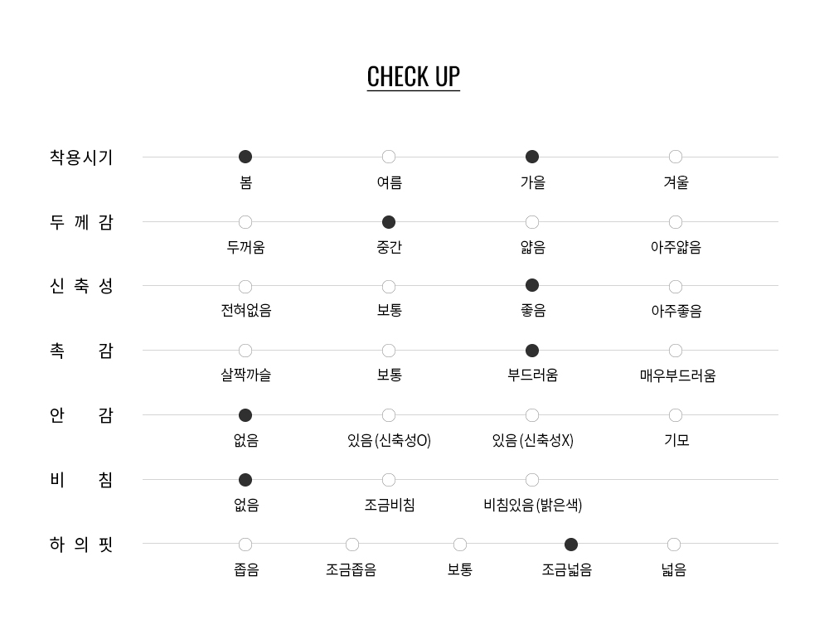Image resolution: width=829 pixels, height=644 pixels.
Task: Pick 조금넓음 bottom fit dot
Action: [x=571, y=545]
